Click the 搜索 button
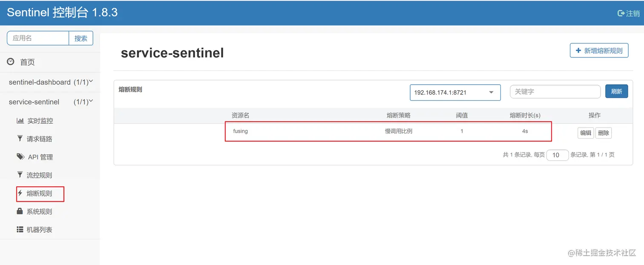Screen dimensions: 644x265 pos(81,38)
